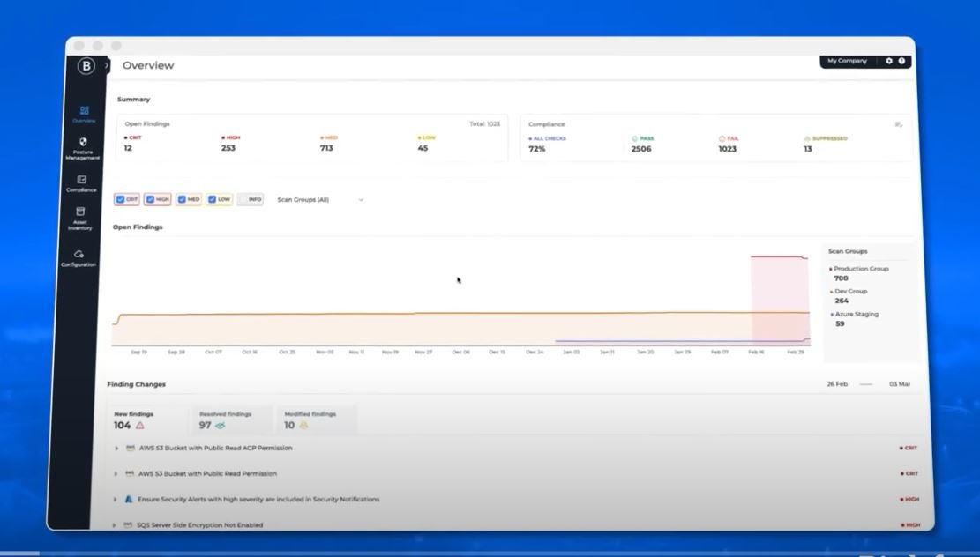Expand the sidebar with the arrow toggle
980x557 pixels.
coord(106,65)
